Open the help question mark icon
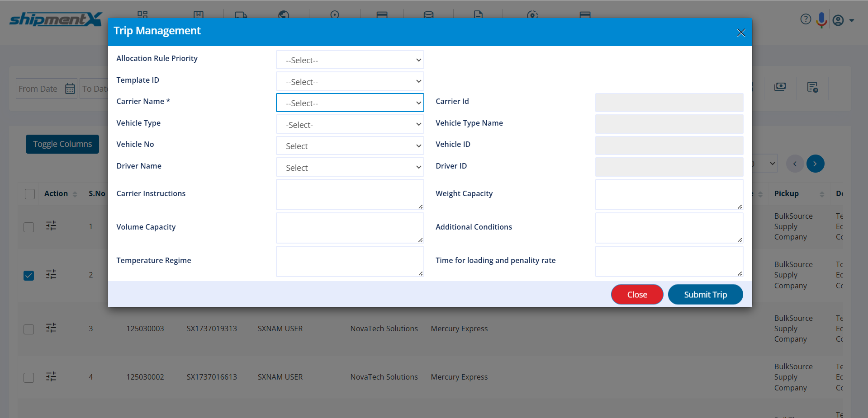Screen dimensions: 868x418 pyautogui.click(x=806, y=19)
